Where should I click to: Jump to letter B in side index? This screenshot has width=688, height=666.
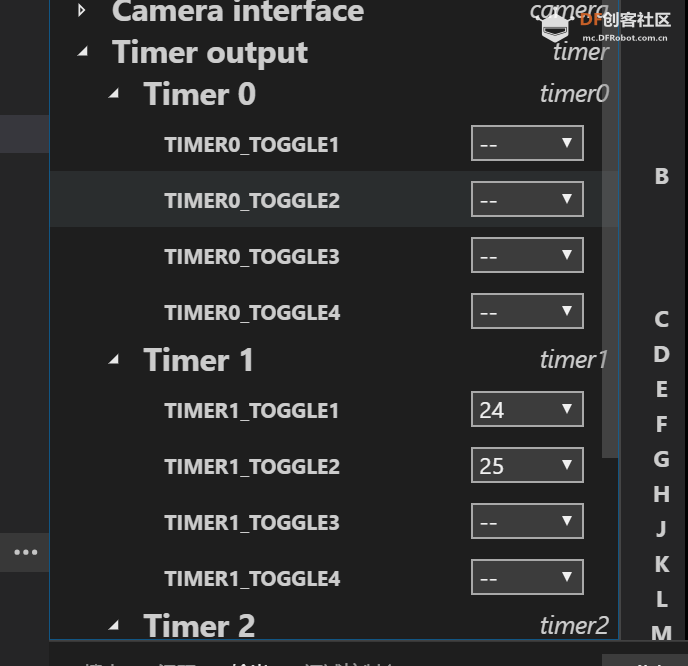coord(662,176)
